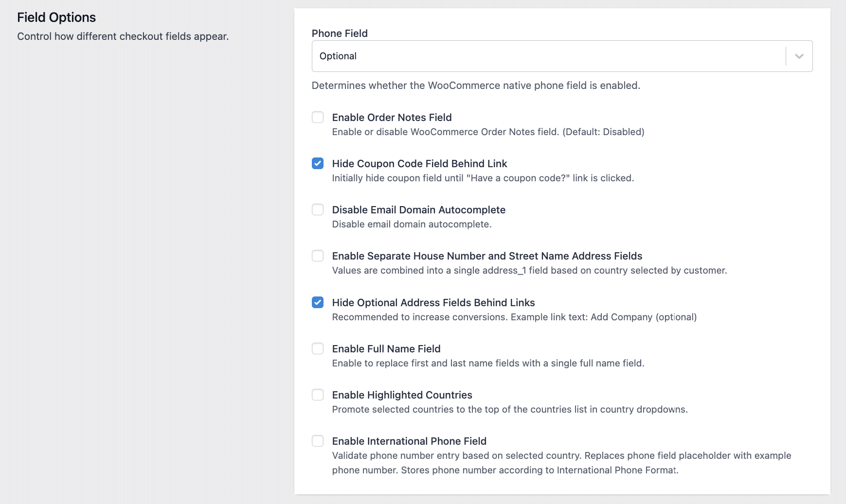846x504 pixels.
Task: Click the "Enable Full Name Field" label text
Action: click(x=386, y=349)
